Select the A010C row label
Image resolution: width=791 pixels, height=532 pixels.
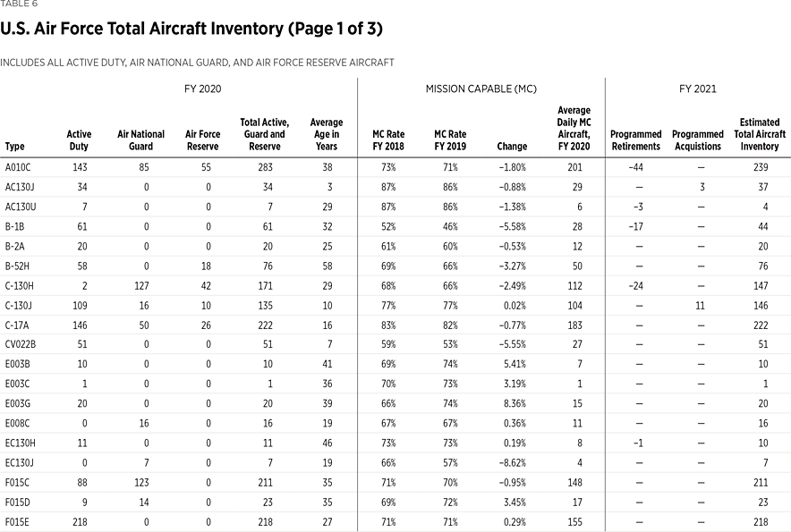tap(19, 167)
